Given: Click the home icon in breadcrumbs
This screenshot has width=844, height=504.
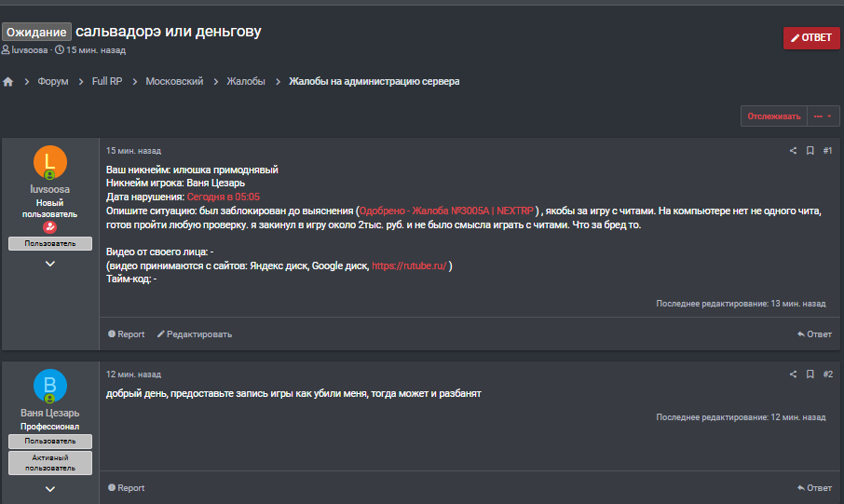Looking at the screenshot, I should (8, 82).
